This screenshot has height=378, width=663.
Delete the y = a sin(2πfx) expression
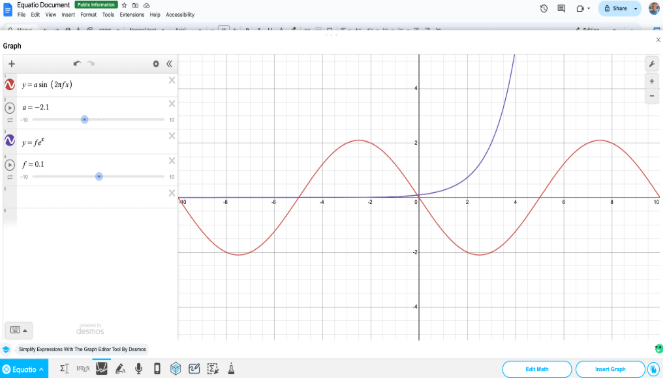click(172, 80)
